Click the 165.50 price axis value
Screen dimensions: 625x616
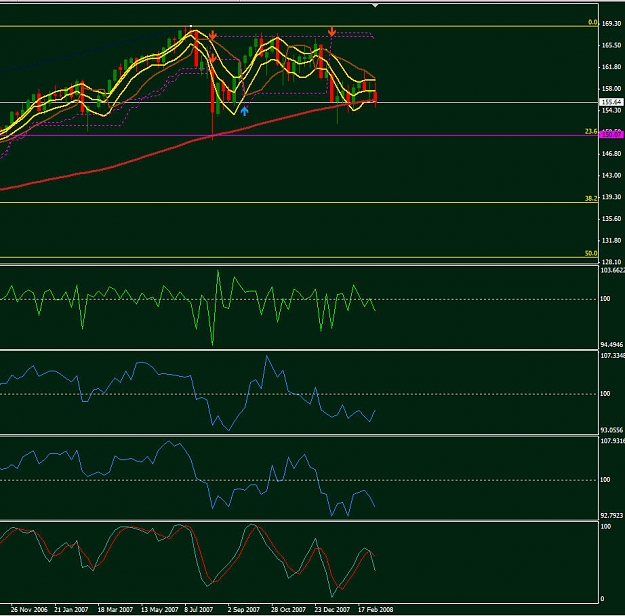611,45
